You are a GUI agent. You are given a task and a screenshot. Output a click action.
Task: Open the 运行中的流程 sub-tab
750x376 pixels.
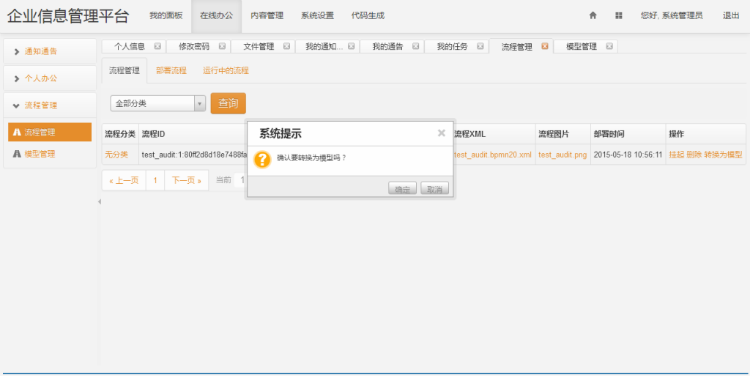pyautogui.click(x=226, y=70)
